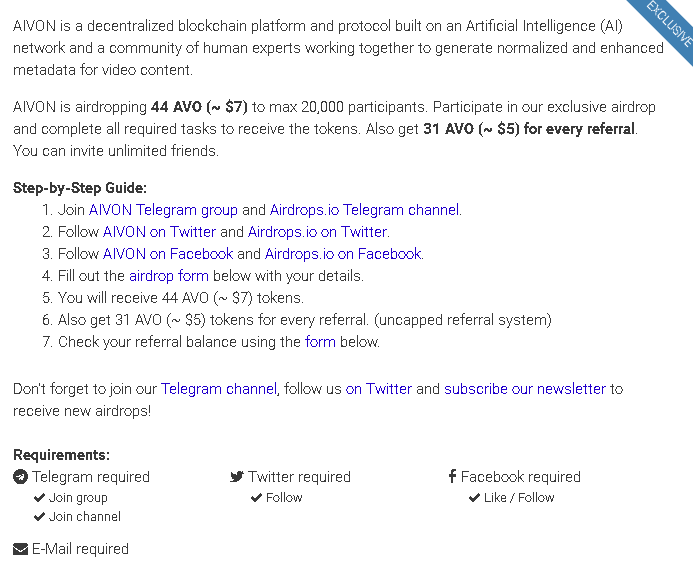Open the airdrop form link
This screenshot has width=693, height=585.
pyautogui.click(x=168, y=276)
